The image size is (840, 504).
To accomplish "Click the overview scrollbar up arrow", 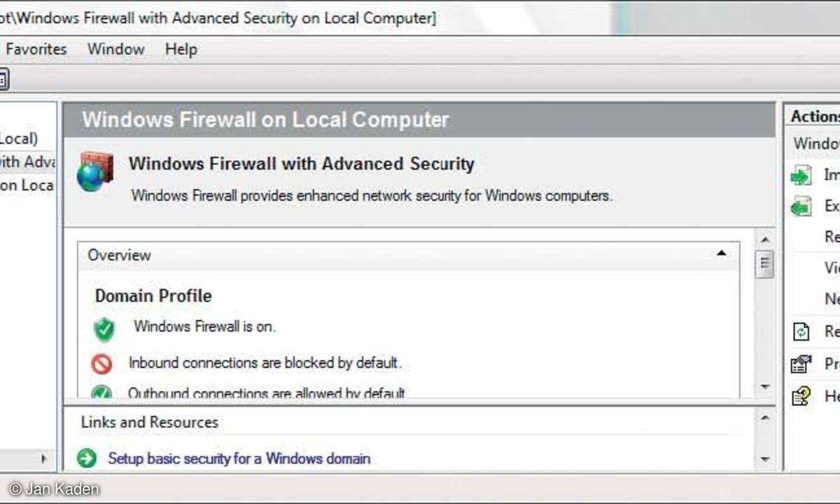I will [765, 239].
